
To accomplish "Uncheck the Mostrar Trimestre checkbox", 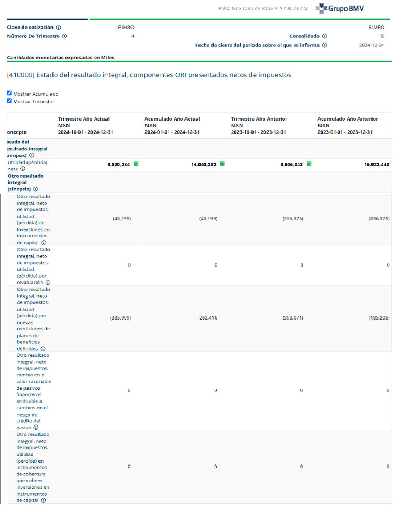I will tap(9, 101).
